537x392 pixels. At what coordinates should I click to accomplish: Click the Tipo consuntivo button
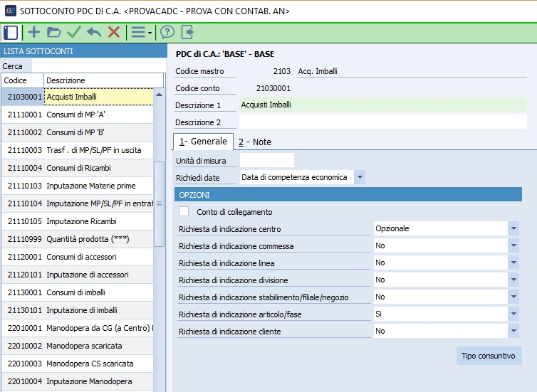click(489, 356)
